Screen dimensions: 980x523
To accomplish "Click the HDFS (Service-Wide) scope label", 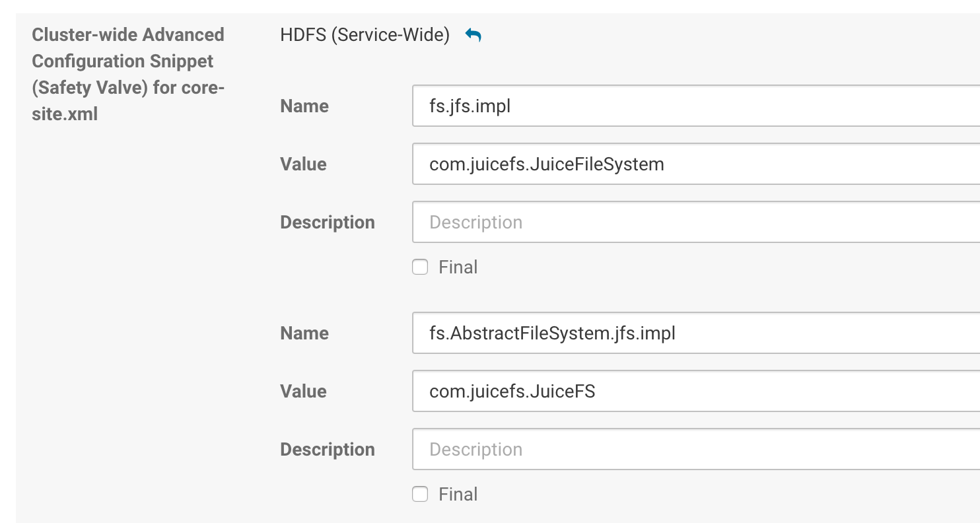I will tap(365, 35).
